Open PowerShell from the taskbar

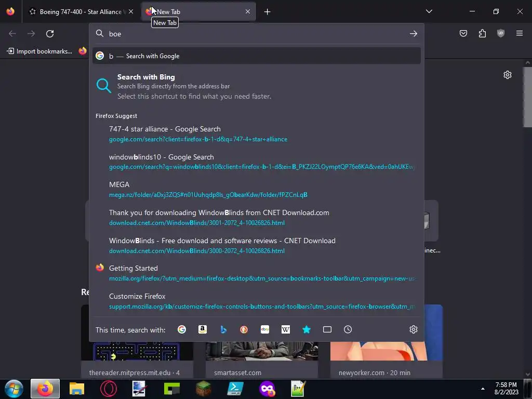(x=235, y=389)
